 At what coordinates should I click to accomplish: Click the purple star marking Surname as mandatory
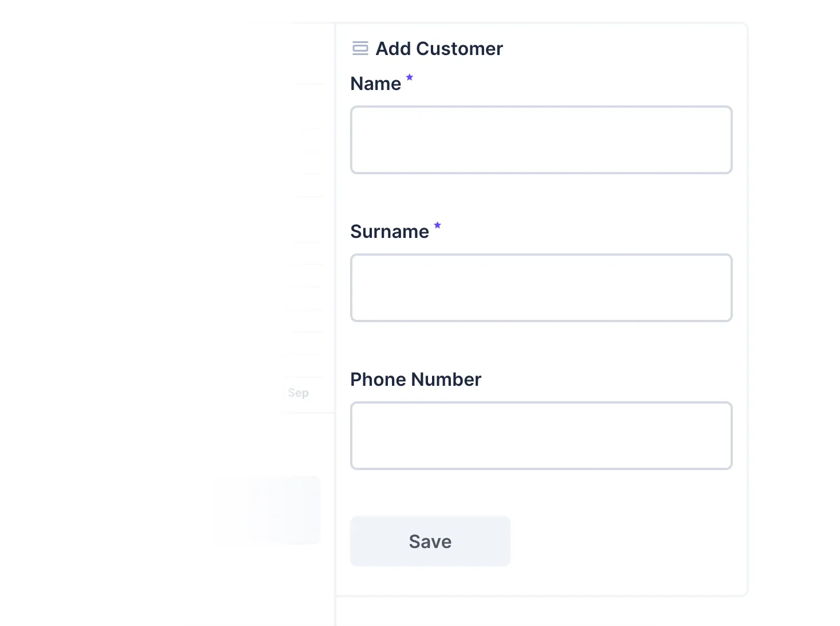tap(437, 225)
